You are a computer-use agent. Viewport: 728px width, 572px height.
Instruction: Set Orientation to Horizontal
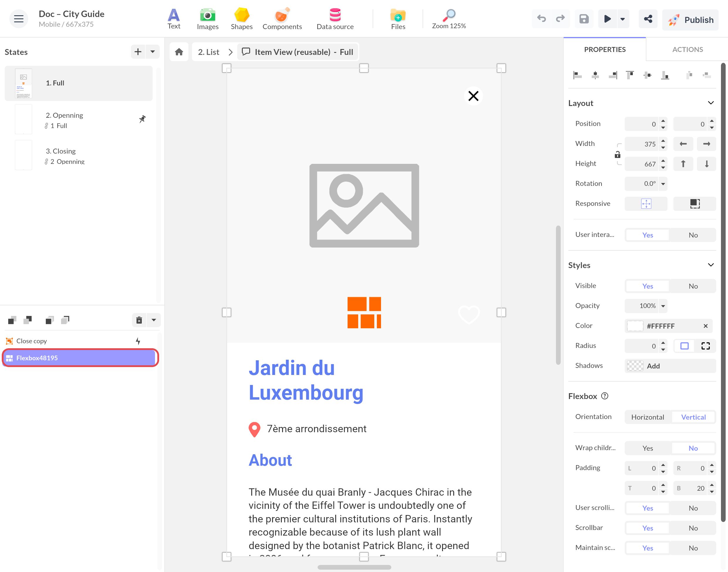tap(647, 417)
